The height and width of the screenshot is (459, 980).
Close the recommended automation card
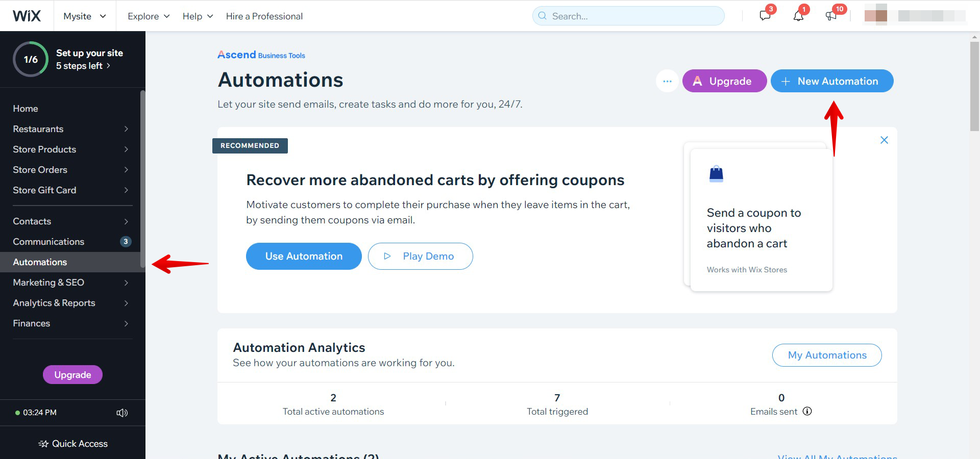pos(884,140)
